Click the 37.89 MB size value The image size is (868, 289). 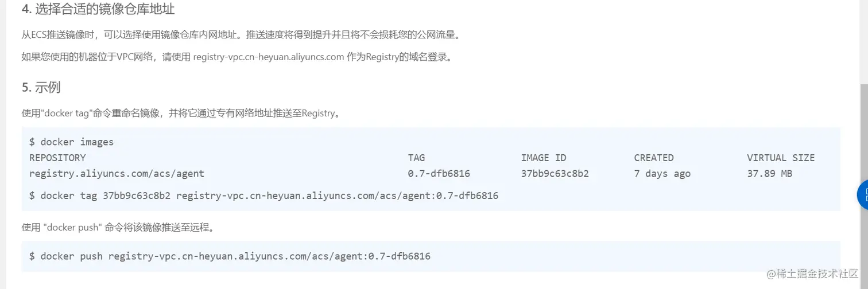point(769,173)
